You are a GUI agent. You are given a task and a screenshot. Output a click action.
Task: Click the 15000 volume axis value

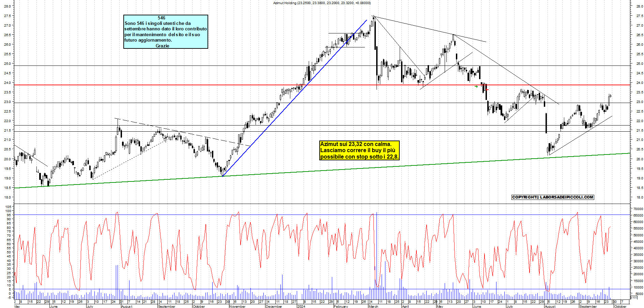[638, 281]
